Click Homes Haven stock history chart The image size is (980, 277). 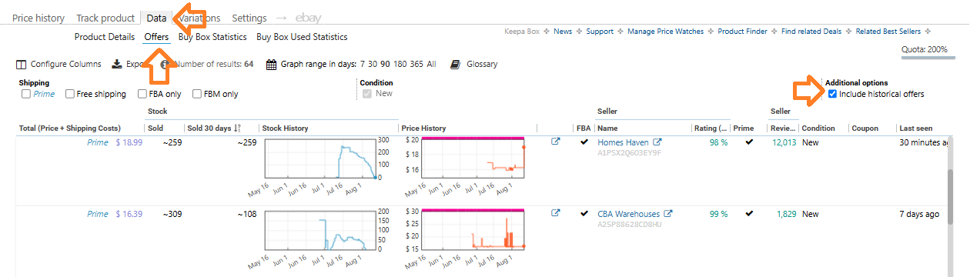click(319, 159)
